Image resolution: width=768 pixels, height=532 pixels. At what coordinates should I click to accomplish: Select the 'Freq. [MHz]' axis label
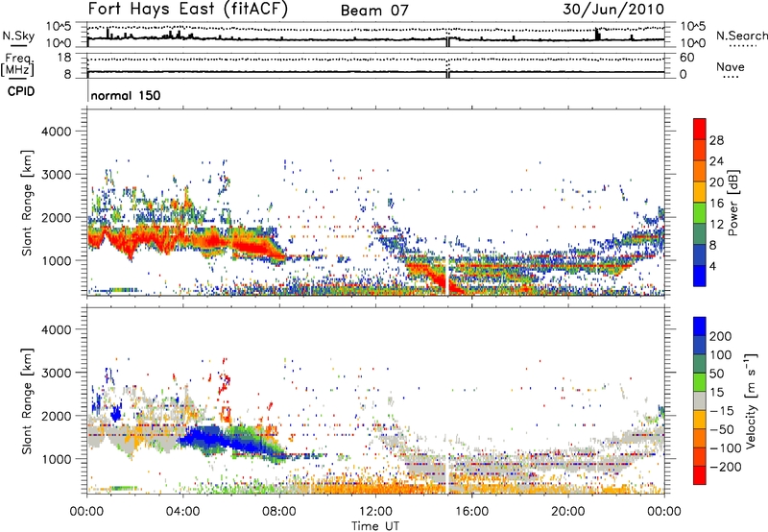[x=17, y=64]
